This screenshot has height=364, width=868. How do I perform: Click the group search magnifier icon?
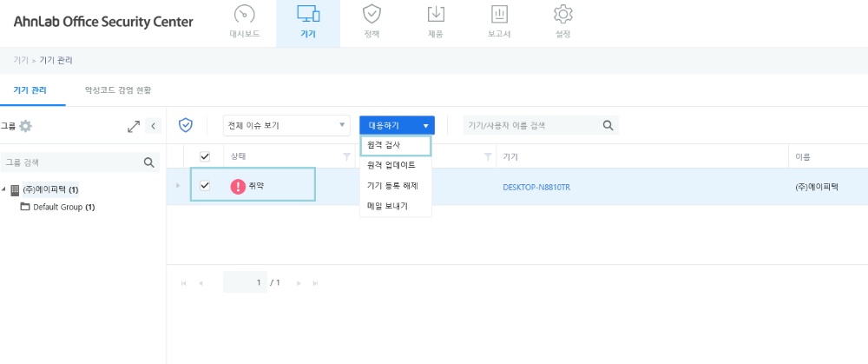click(x=149, y=162)
